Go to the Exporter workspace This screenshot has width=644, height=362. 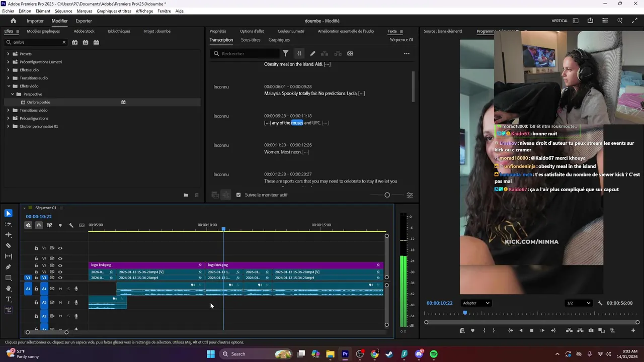[84, 21]
